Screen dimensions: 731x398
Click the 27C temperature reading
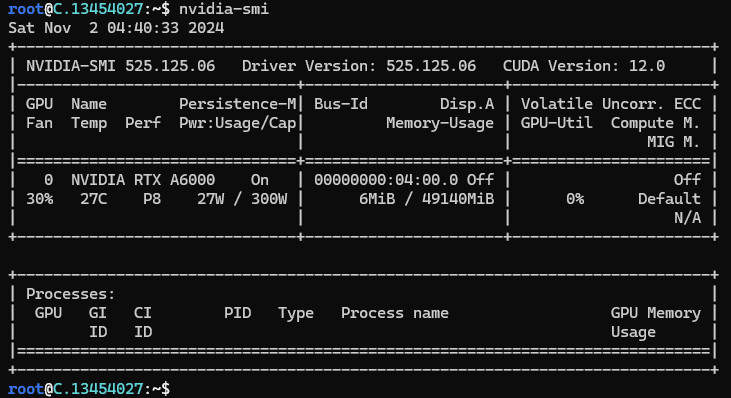coord(94,199)
